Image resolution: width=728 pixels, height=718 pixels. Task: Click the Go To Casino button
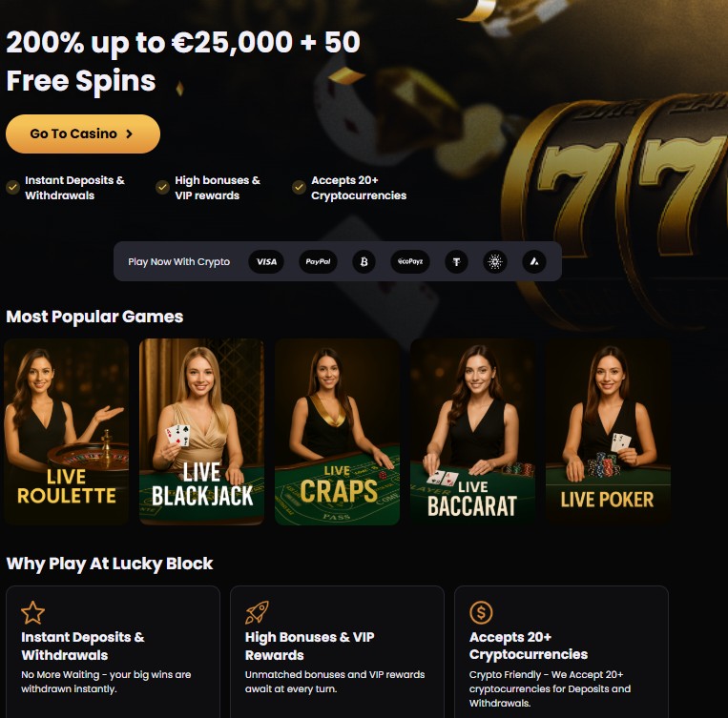tap(83, 133)
